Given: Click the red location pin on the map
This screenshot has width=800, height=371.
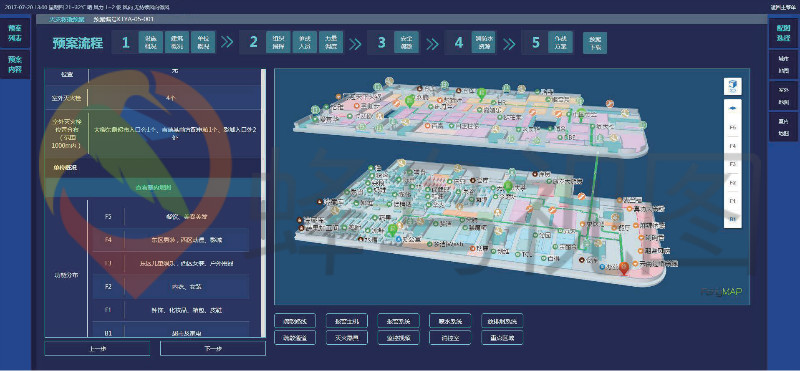Looking at the screenshot, I should [624, 268].
